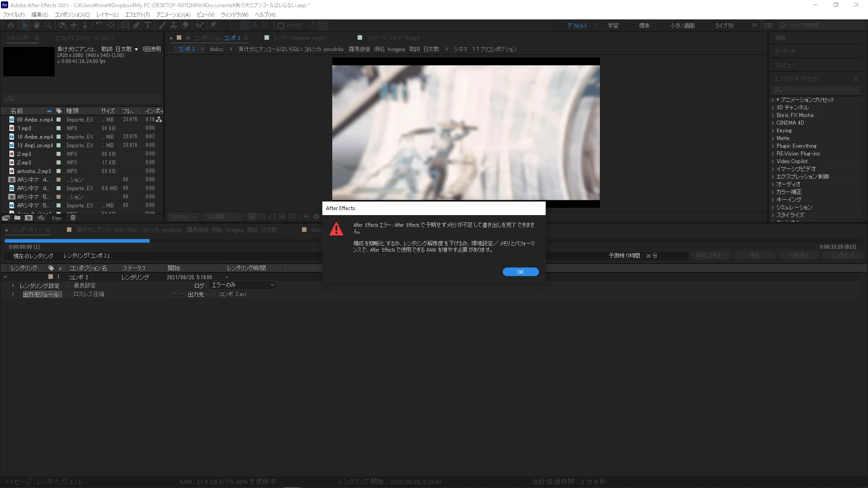Select the Hand tool in the toolbar
This screenshot has width=868, height=488.
click(37, 25)
